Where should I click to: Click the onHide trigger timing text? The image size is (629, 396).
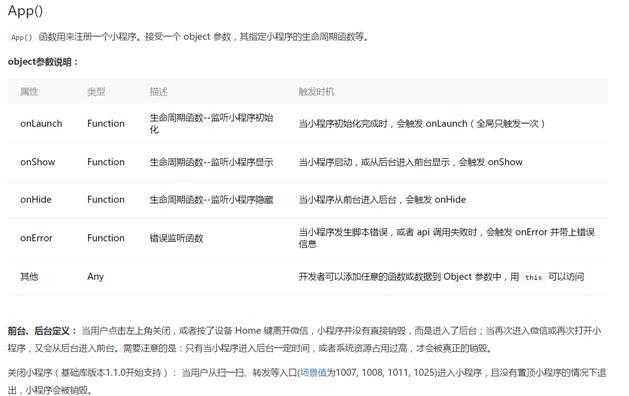pos(382,200)
